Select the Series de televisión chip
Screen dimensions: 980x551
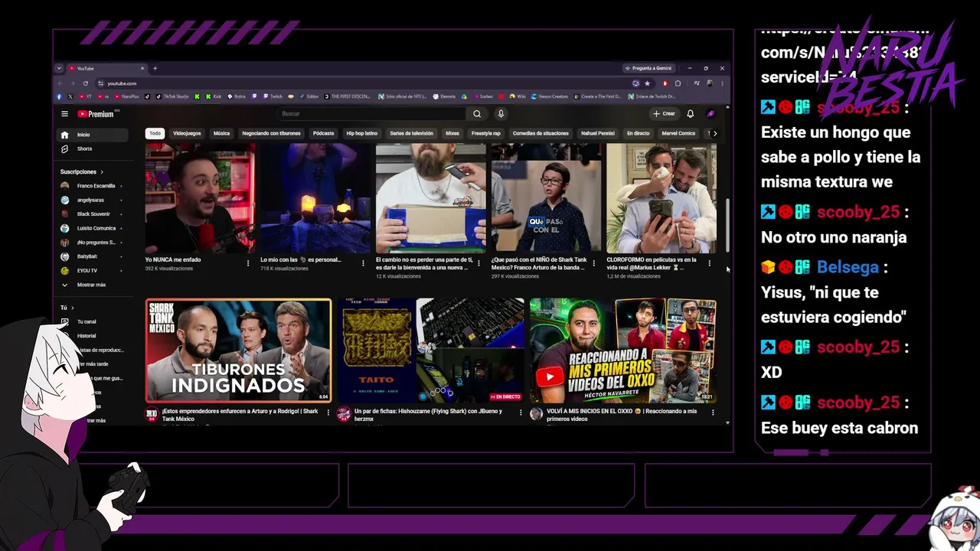tap(411, 133)
